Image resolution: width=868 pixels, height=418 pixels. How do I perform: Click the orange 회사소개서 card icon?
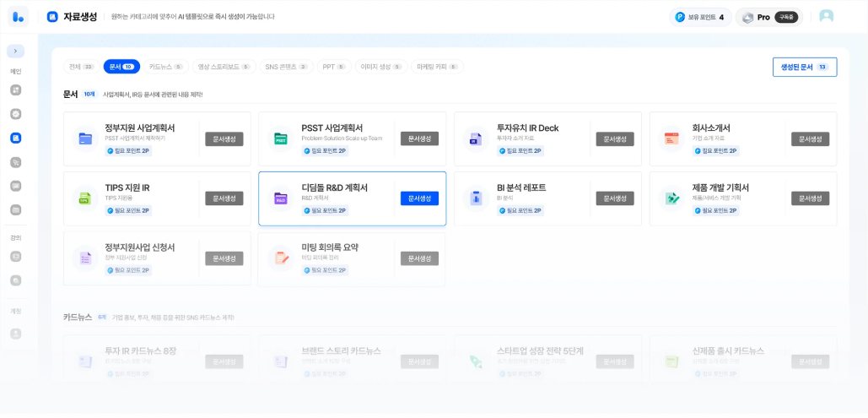[671, 138]
